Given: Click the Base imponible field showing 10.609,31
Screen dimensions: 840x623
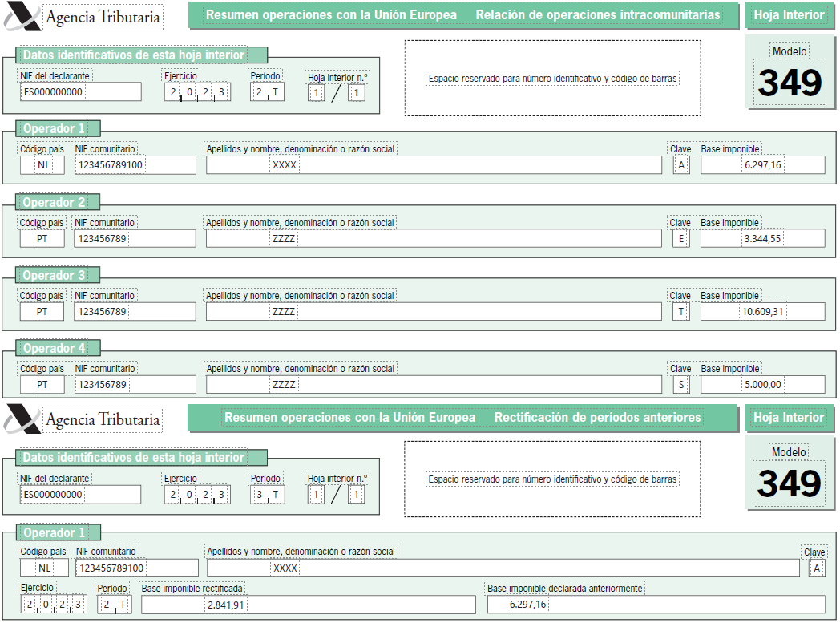Looking at the screenshot, I should [762, 312].
